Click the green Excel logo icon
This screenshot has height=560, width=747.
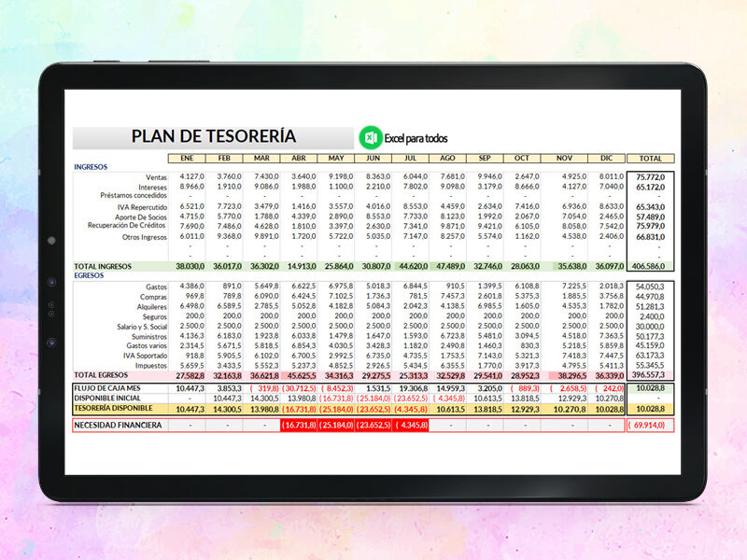(371, 137)
